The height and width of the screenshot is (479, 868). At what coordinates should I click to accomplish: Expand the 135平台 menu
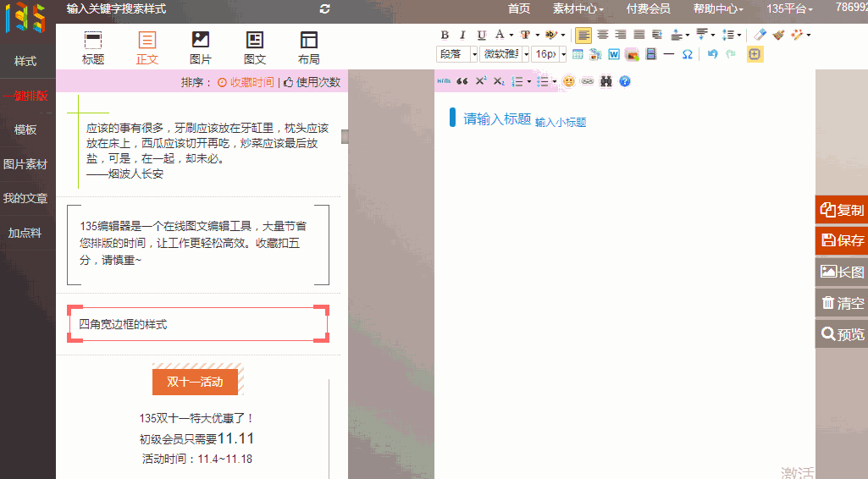(x=789, y=8)
